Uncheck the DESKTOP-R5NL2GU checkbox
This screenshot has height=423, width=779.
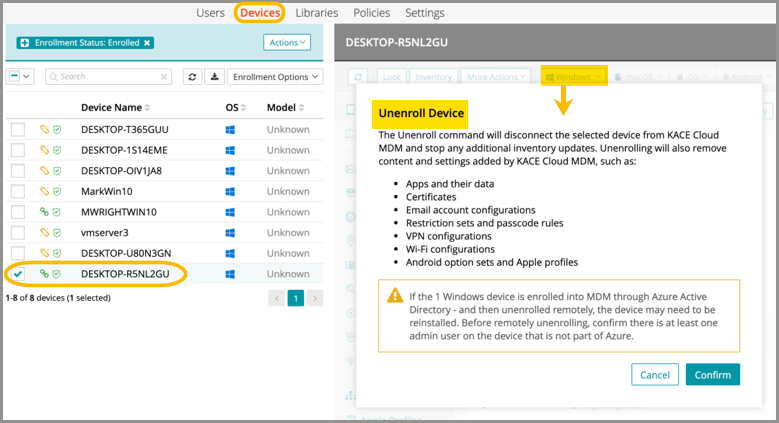pyautogui.click(x=18, y=274)
